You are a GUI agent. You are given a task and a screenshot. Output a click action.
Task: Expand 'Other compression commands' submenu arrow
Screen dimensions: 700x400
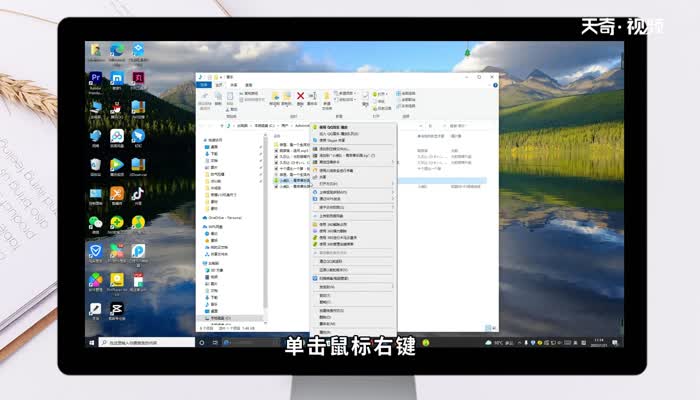tap(393, 162)
